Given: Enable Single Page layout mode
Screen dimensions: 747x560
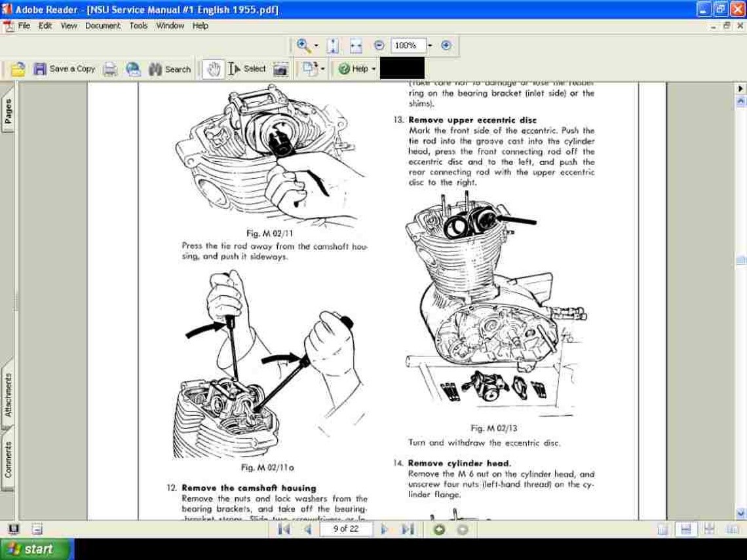Looking at the screenshot, I should tap(664, 530).
